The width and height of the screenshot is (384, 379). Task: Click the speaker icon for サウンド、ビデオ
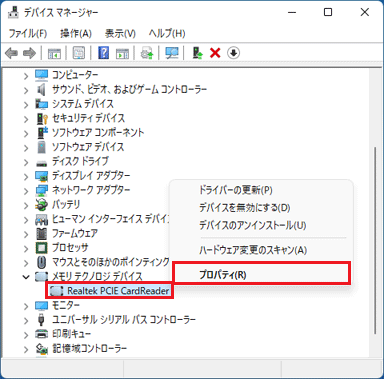(x=41, y=90)
